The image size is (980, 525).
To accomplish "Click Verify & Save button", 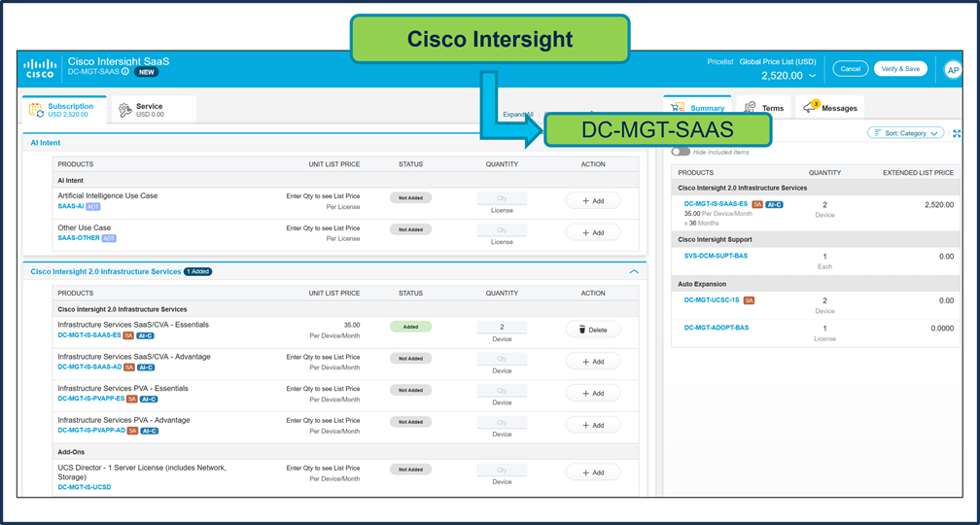I will (x=900, y=69).
